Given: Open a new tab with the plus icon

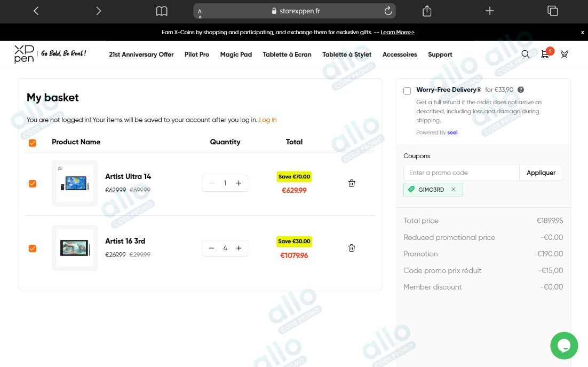Looking at the screenshot, I should (490, 11).
